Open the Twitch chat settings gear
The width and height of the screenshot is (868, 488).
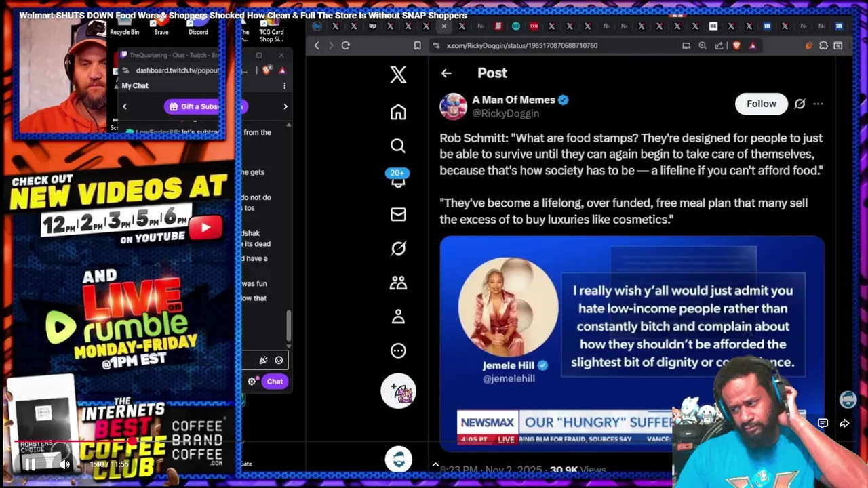pos(252,382)
